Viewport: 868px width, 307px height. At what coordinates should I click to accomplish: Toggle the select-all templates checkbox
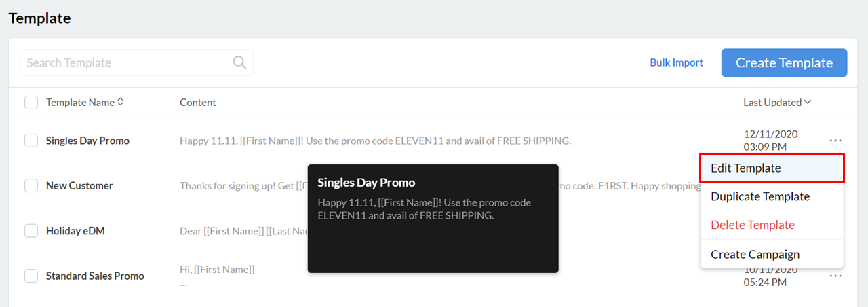(x=31, y=103)
